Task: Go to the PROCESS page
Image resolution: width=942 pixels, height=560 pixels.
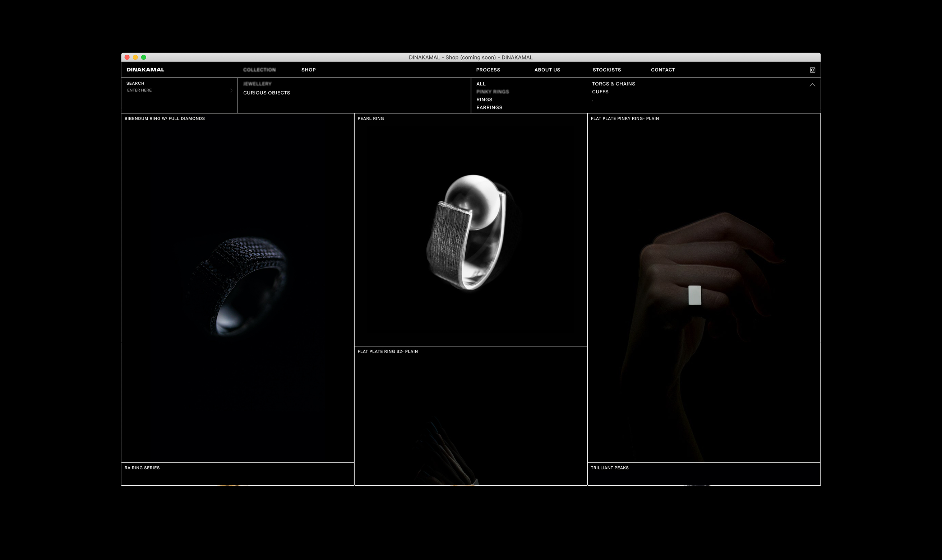Action: (x=488, y=70)
